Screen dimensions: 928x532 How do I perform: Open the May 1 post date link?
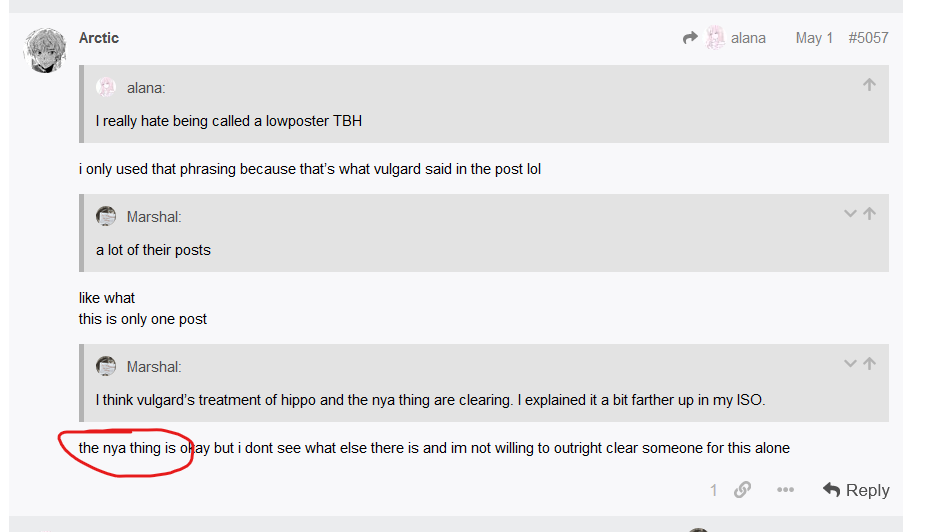click(x=814, y=38)
